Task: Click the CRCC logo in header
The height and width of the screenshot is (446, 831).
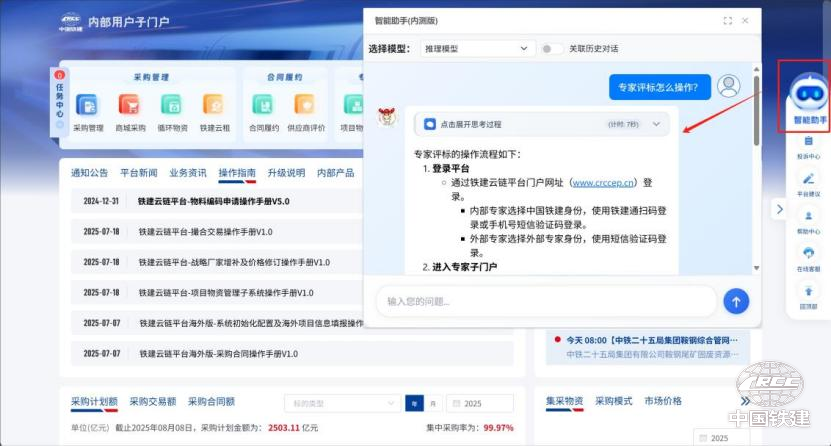Action: pos(70,22)
